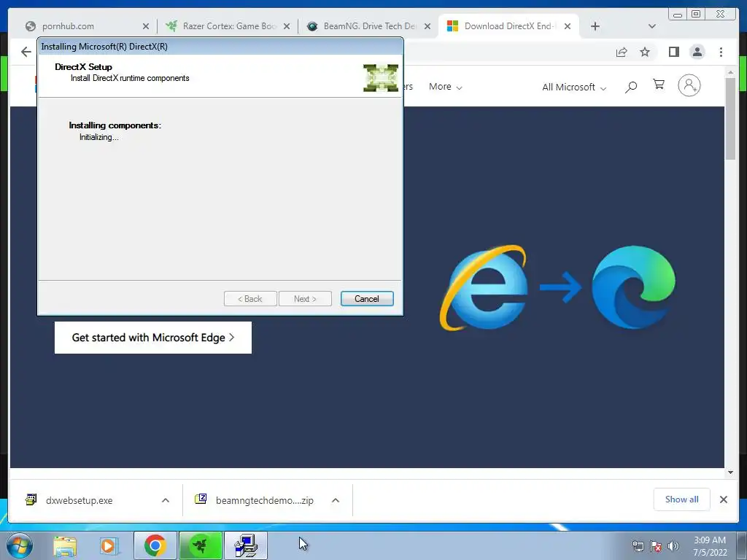The width and height of the screenshot is (747, 560).
Task: Launch Windows Media Player from taskbar
Action: [108, 545]
